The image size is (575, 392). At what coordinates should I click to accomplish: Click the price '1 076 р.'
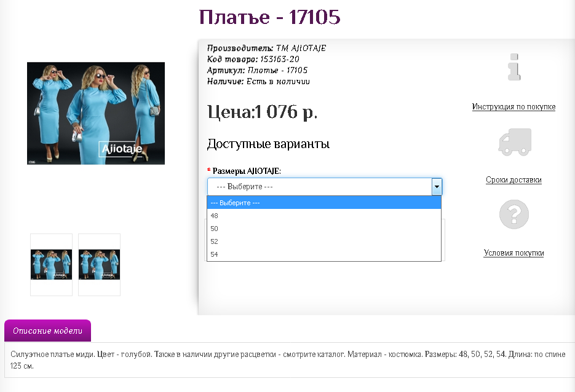[285, 112]
